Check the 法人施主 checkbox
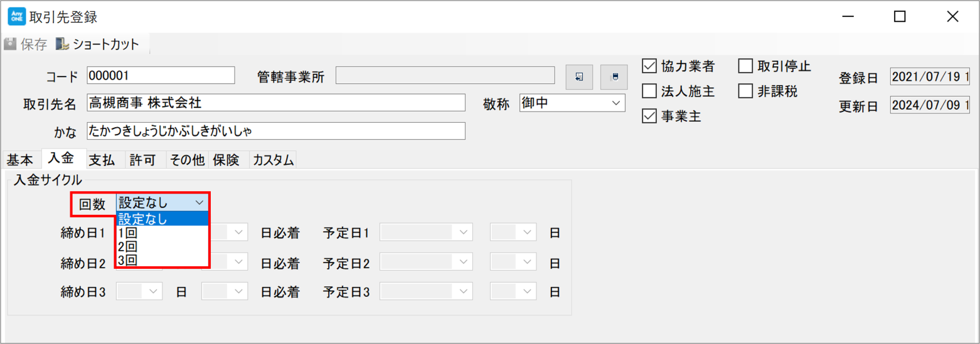Viewport: 980px width, 344px height. click(649, 91)
